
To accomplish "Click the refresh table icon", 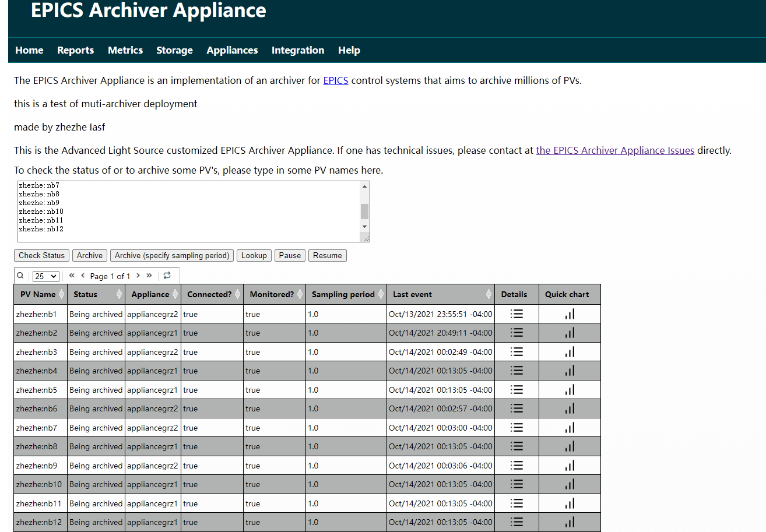I will (x=168, y=275).
